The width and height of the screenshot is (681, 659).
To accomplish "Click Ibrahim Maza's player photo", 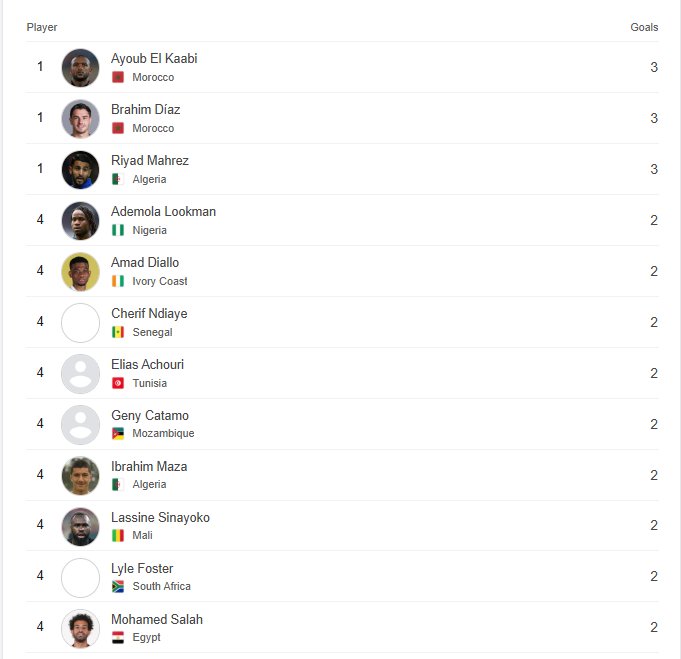I will point(80,475).
